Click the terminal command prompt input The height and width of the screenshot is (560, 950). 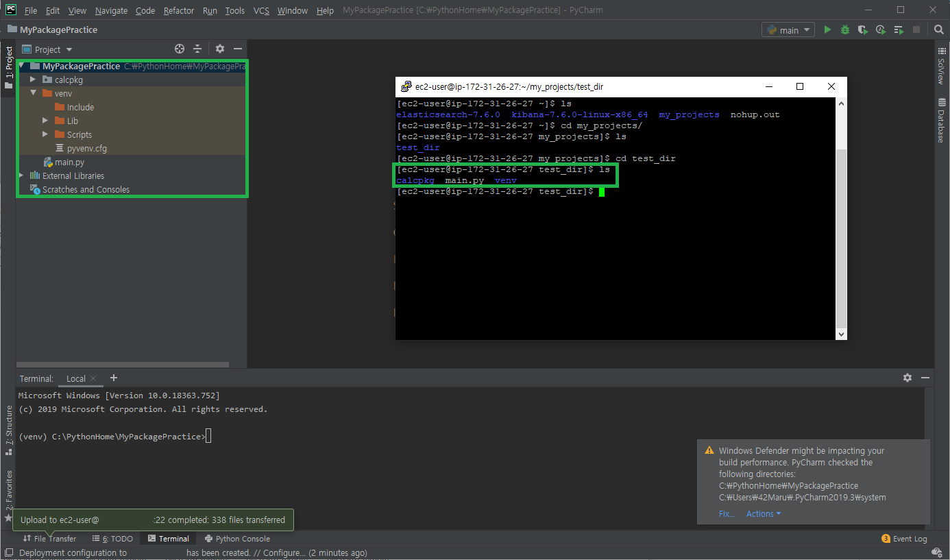(208, 437)
